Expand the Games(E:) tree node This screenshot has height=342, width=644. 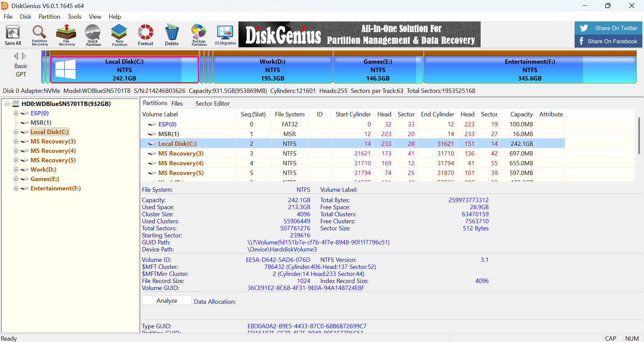(16, 179)
